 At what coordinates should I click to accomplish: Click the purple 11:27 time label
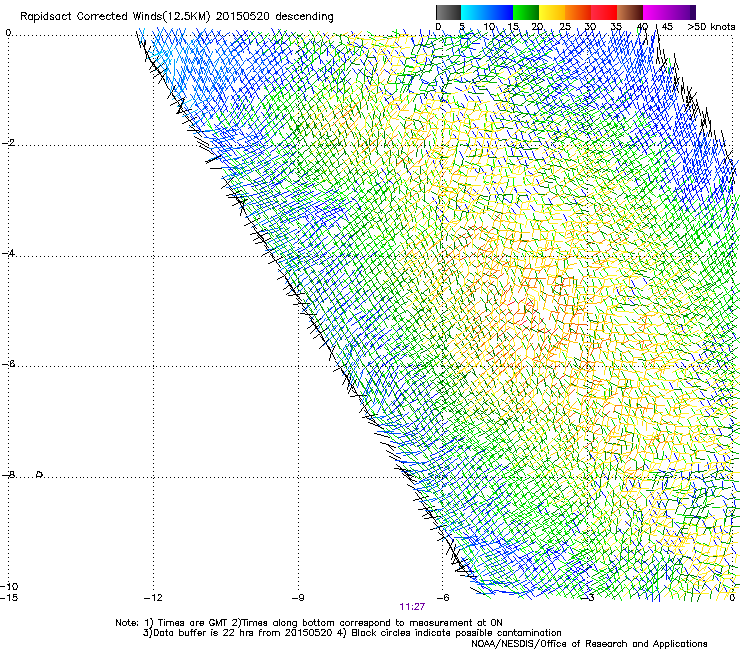412,607
